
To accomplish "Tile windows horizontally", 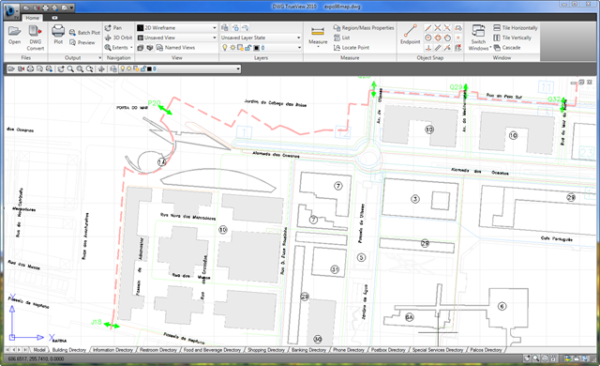I will (x=515, y=28).
